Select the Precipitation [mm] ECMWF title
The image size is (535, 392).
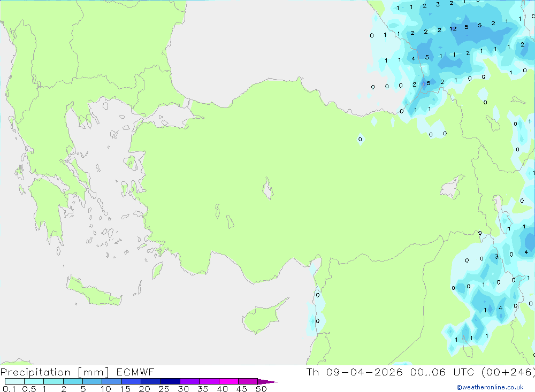(78, 372)
